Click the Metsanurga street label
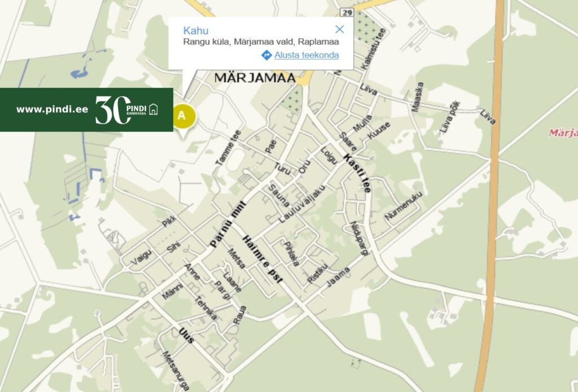Viewport: 578px width, 392px height. 176,370
